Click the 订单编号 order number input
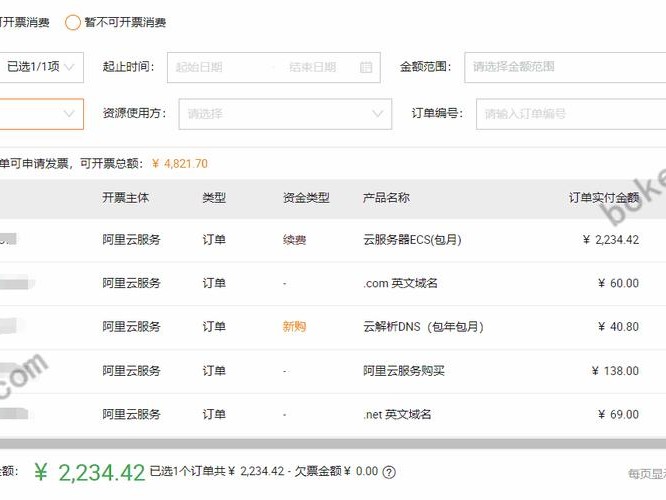Viewport: 666px width, 500px height. click(x=571, y=113)
